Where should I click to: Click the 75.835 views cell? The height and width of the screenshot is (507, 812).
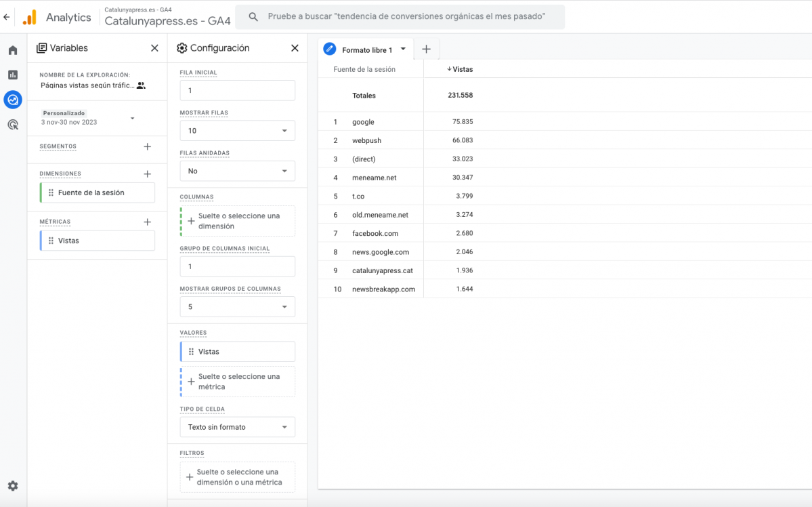click(x=463, y=122)
